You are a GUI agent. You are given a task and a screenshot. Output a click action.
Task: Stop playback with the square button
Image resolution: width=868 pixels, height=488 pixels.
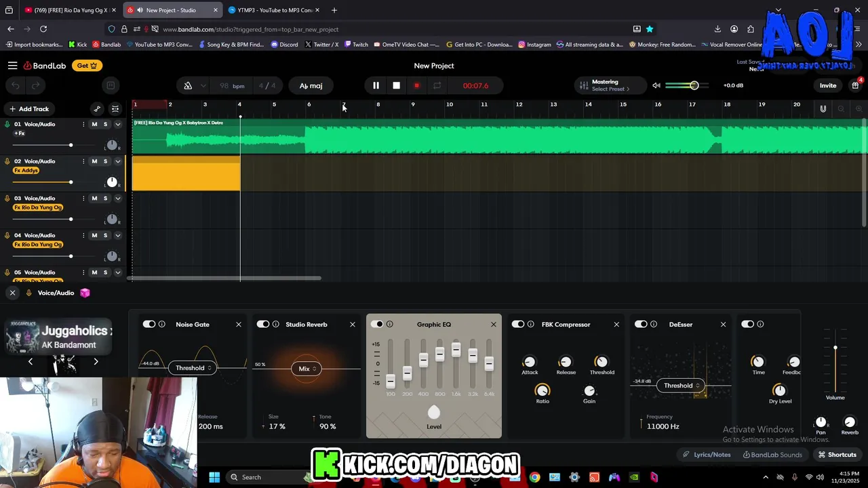pos(397,85)
